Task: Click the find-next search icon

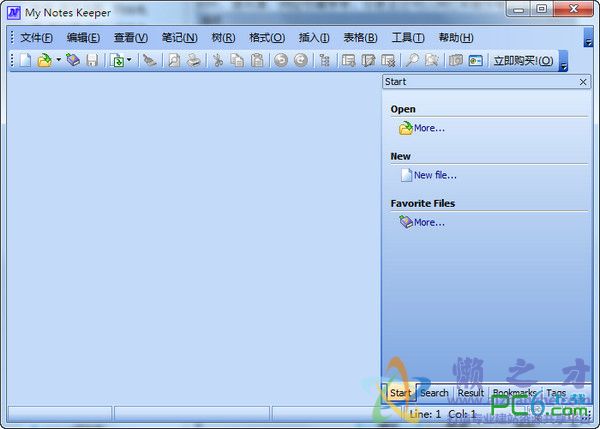Action: pos(432,60)
